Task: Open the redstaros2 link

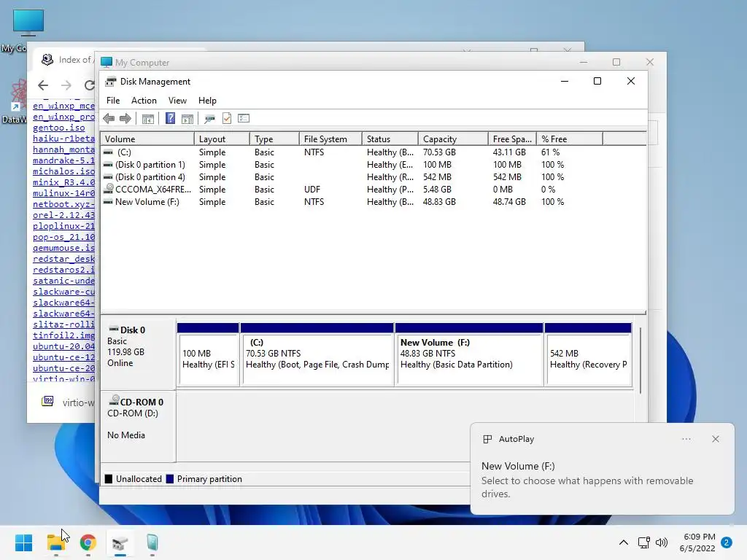Action: 64,270
